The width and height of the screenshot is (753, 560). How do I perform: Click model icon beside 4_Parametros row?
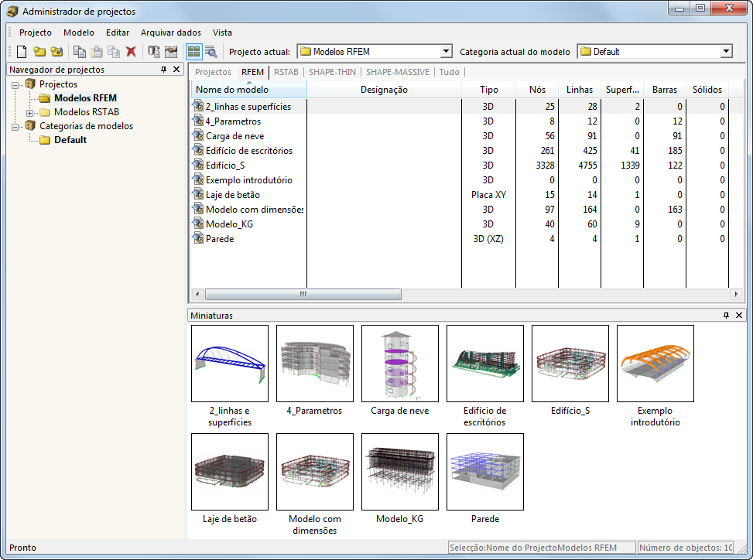pyautogui.click(x=198, y=121)
